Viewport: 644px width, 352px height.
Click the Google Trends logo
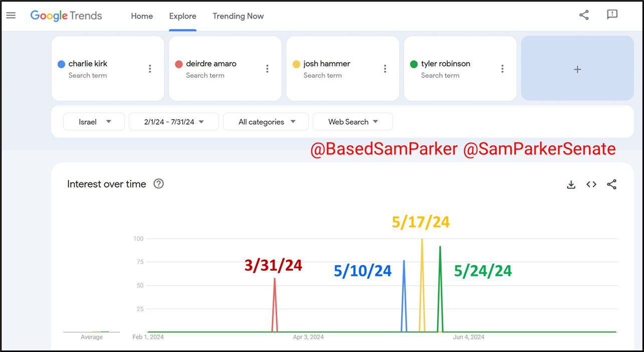(x=66, y=16)
